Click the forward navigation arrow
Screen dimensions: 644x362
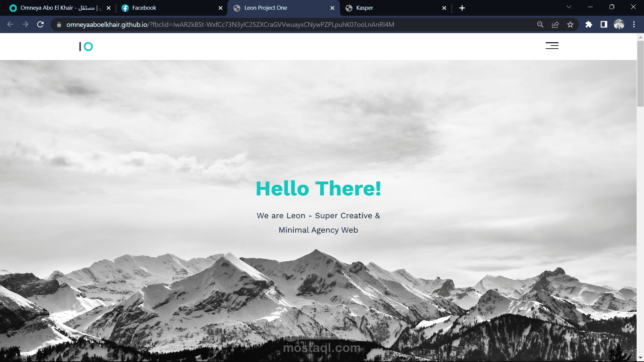tap(25, 24)
